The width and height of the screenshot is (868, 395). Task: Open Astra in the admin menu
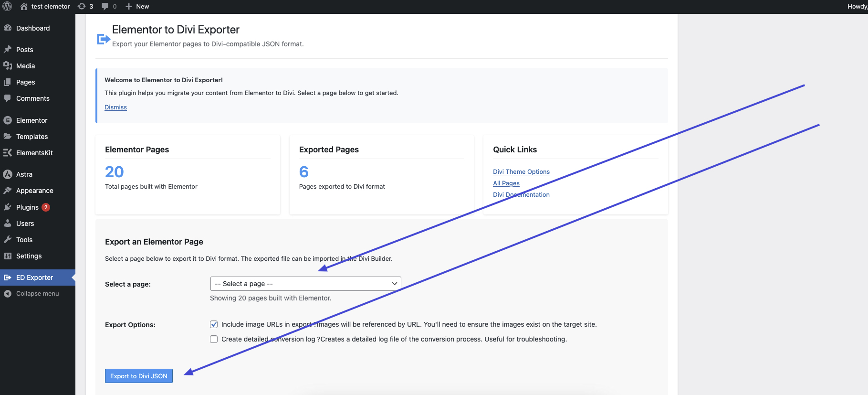[x=24, y=174]
